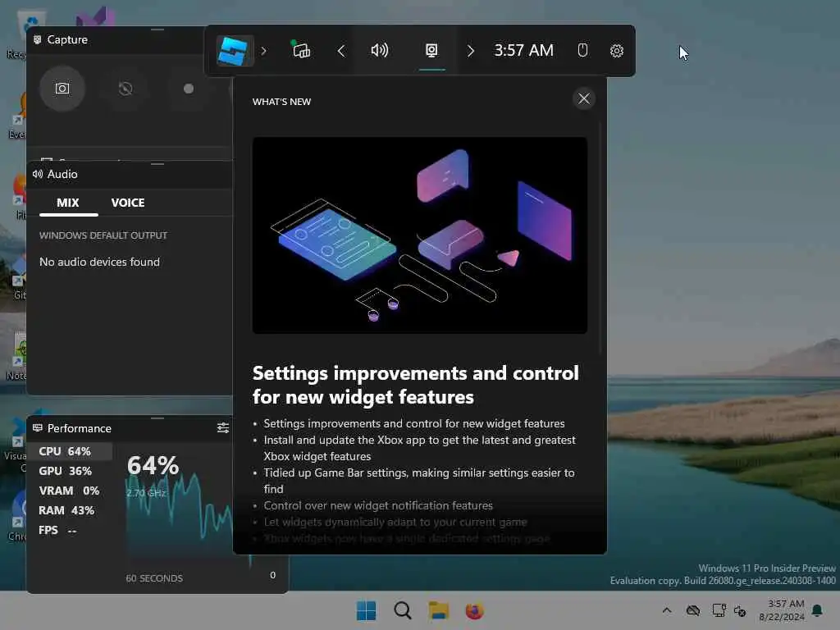Show hidden tray icons chevron
The width and height of the screenshot is (840, 630).
tap(666, 610)
